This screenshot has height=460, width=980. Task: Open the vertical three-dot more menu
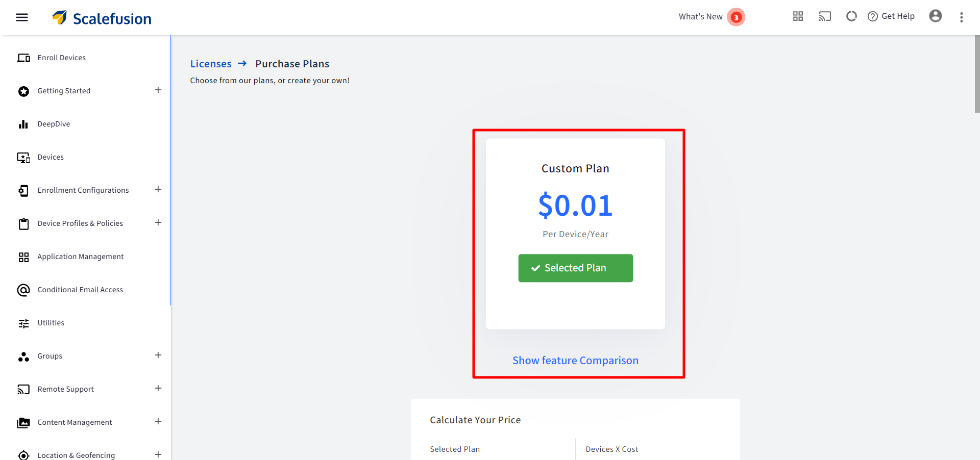[961, 17]
